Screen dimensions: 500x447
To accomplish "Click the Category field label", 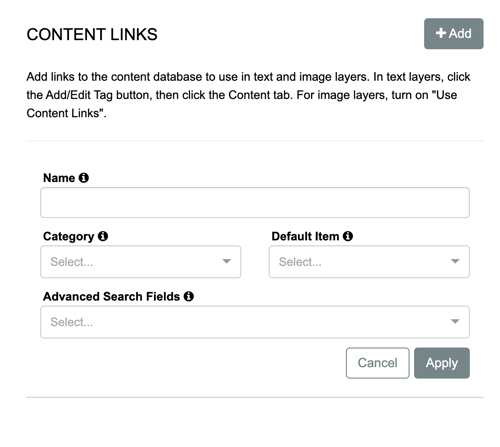I will pyautogui.click(x=69, y=237).
